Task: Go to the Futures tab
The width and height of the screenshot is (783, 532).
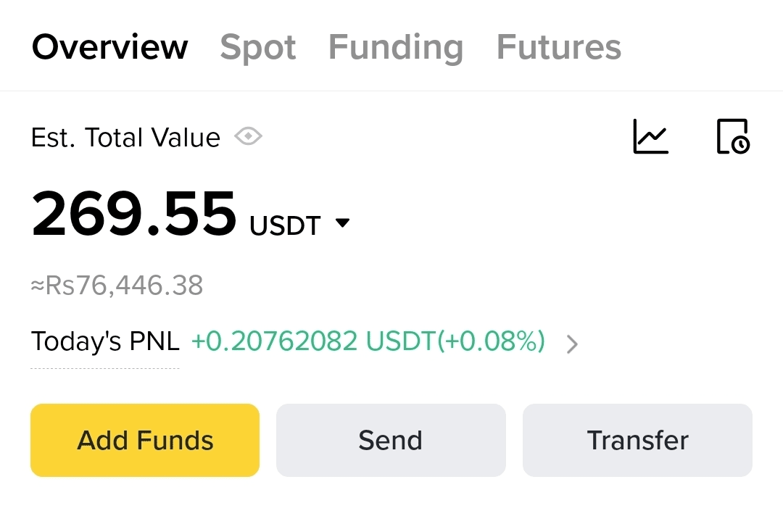Action: [x=559, y=48]
